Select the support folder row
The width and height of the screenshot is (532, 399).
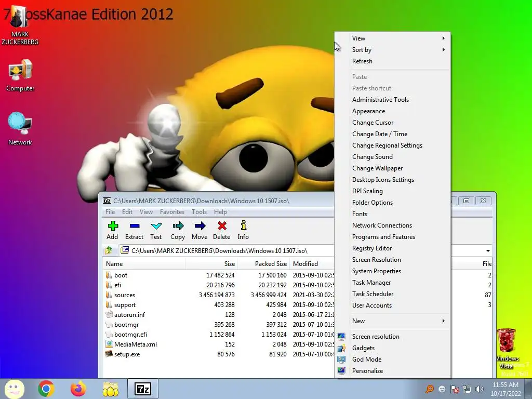[x=218, y=304]
